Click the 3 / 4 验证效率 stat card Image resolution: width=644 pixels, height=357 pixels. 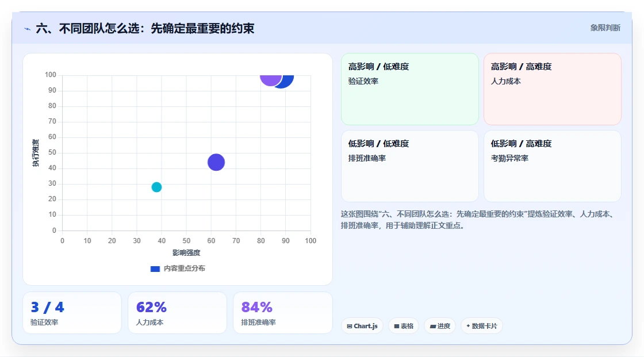click(x=72, y=313)
